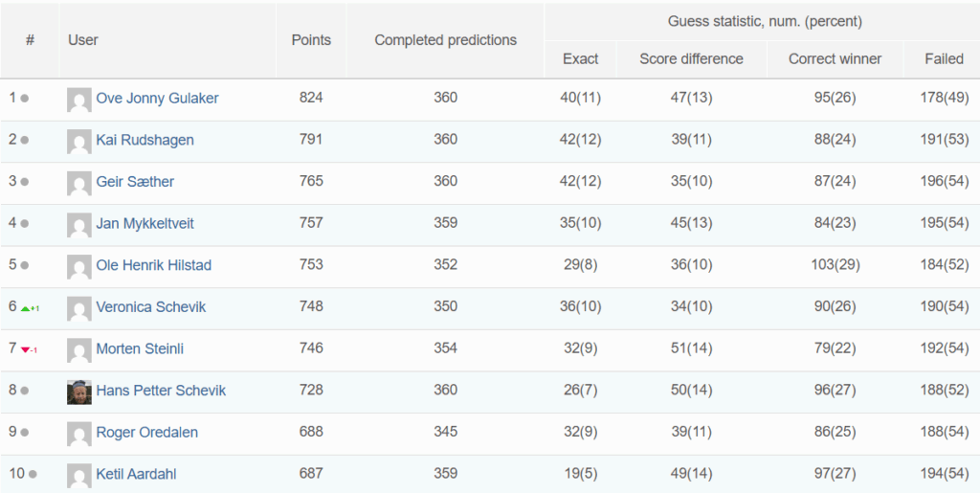Click Geir Sæther's avatar icon
The height and width of the screenshot is (493, 980).
[79, 184]
